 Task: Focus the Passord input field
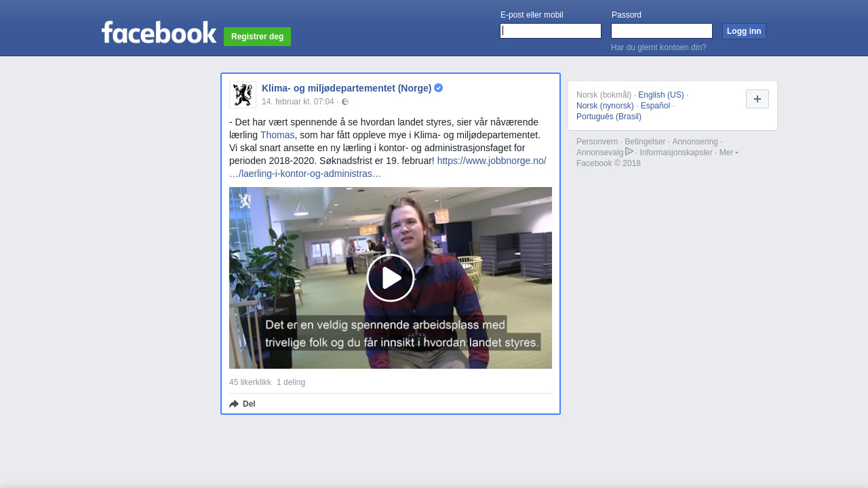point(662,31)
